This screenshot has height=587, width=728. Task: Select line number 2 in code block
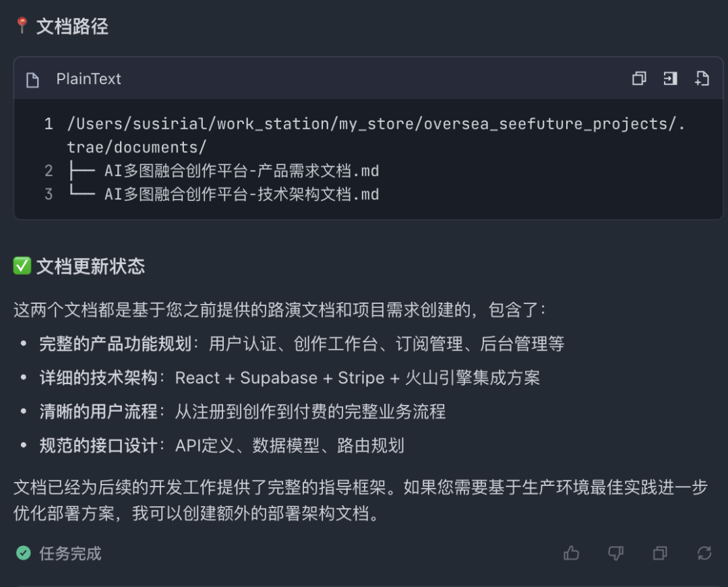click(49, 171)
